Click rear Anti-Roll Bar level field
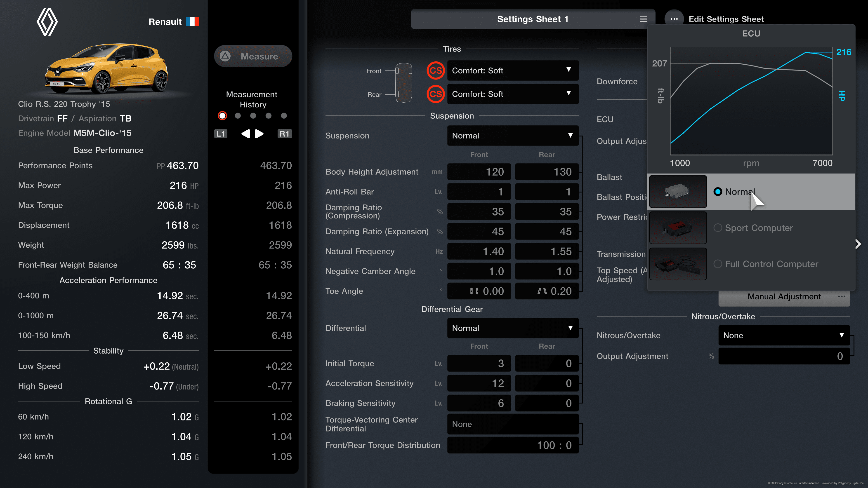868x488 pixels. (x=547, y=192)
